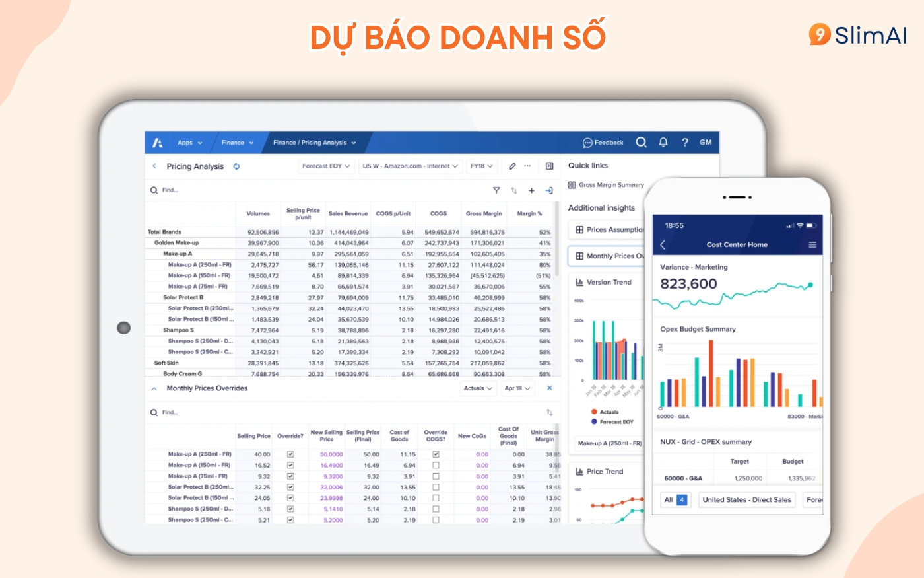This screenshot has width=924, height=578.
Task: Toggle Override? for Make-up A (250ml - FR)
Action: coord(290,454)
